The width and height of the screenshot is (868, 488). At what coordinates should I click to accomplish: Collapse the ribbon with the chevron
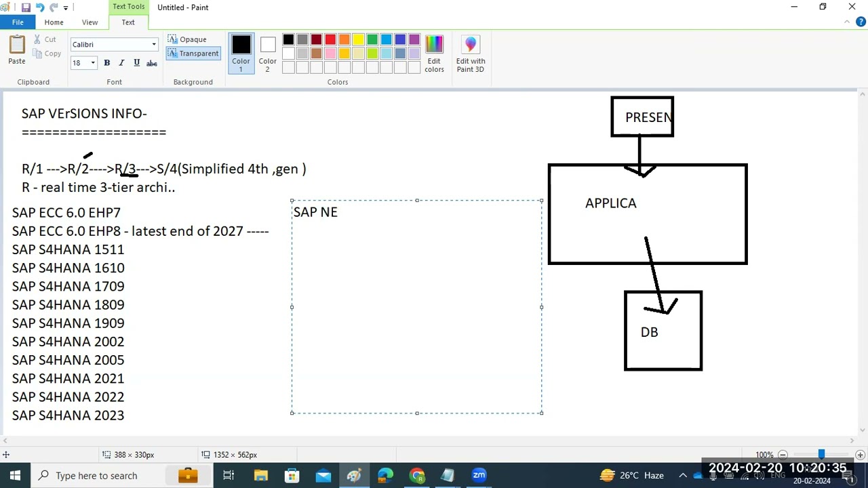[x=847, y=22]
